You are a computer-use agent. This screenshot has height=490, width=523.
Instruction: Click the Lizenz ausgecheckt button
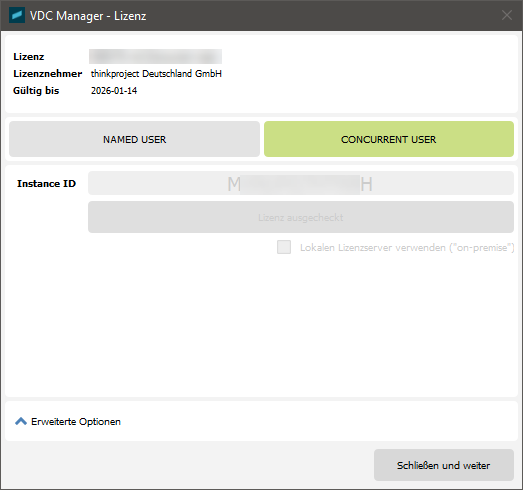click(x=301, y=217)
